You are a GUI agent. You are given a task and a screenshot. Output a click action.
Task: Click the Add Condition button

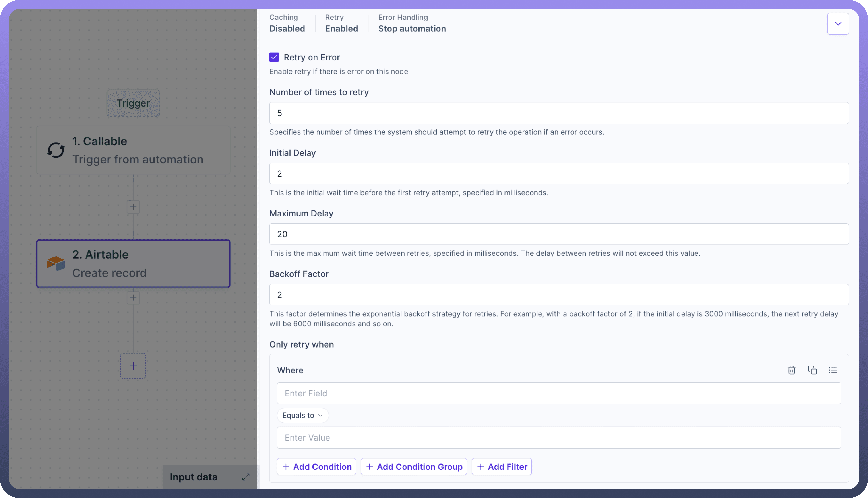point(316,467)
